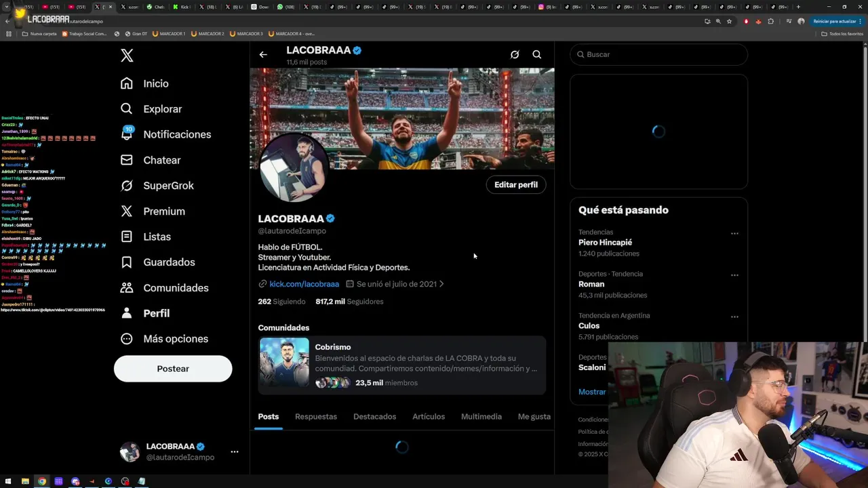Open more options for Roman trend
868x488 pixels.
(x=734, y=275)
